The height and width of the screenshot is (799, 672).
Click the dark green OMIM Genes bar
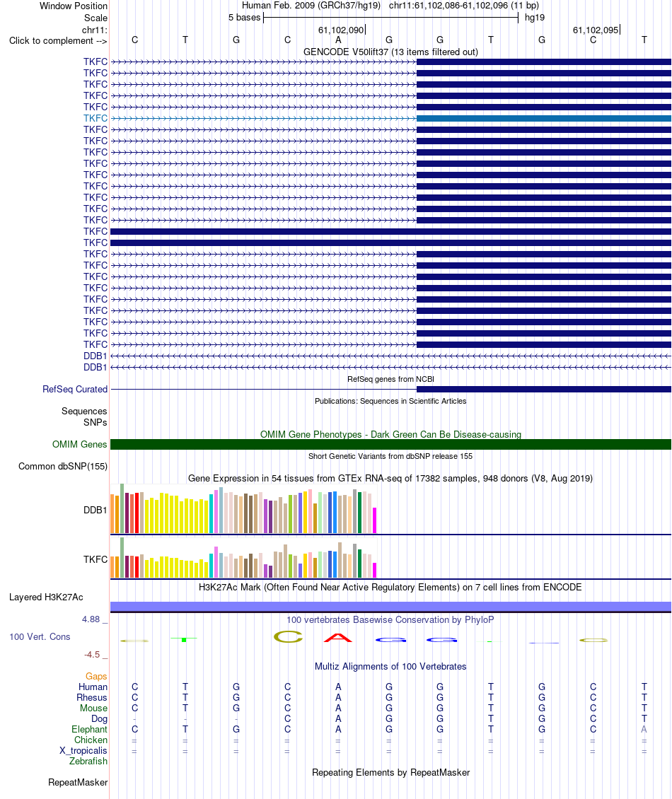390,444
